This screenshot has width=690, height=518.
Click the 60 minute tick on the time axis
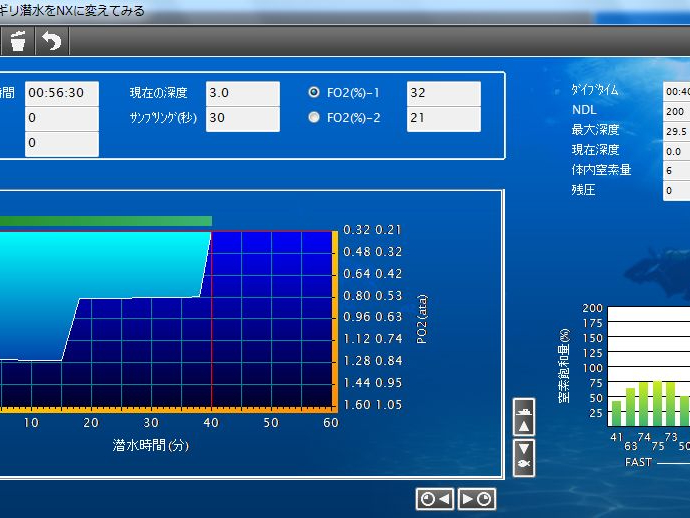pyautogui.click(x=330, y=422)
